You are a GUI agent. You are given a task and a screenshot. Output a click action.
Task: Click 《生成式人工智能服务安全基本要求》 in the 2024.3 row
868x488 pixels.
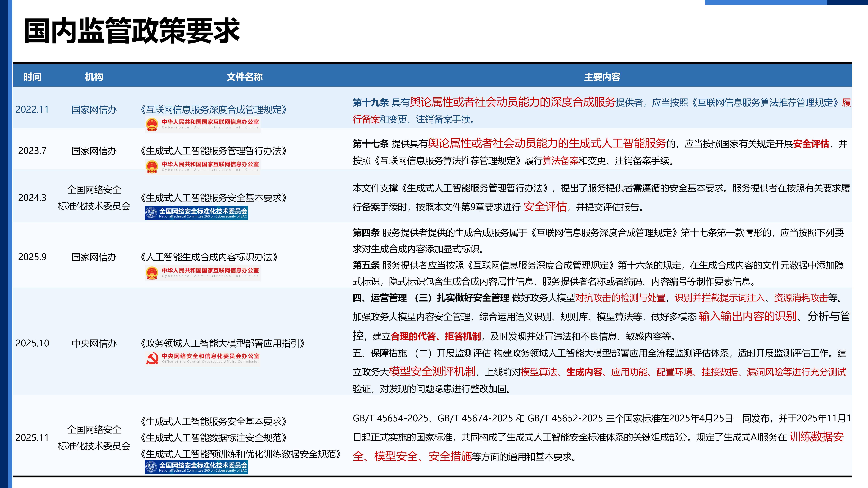214,198
